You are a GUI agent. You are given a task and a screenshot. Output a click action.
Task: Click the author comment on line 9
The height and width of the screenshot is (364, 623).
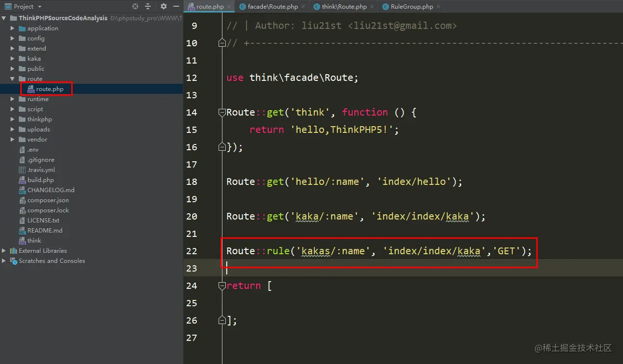[342, 26]
